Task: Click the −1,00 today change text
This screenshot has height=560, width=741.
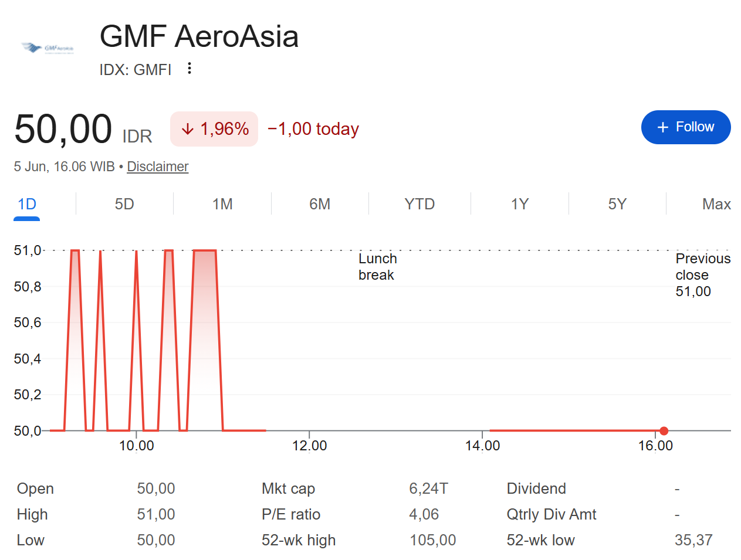Action: click(313, 129)
